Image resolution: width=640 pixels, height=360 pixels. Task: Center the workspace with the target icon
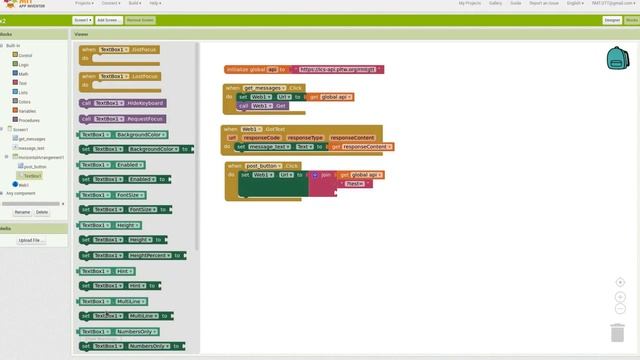click(620, 282)
